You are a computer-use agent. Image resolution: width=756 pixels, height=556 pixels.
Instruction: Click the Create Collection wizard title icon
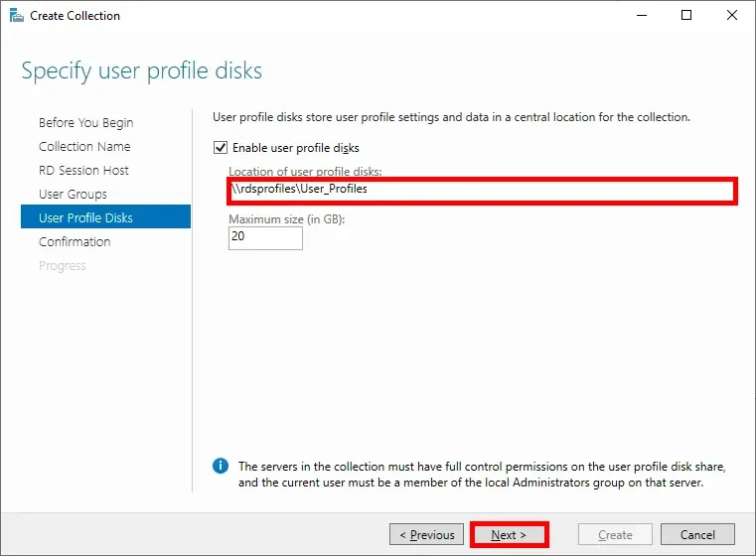click(x=13, y=16)
